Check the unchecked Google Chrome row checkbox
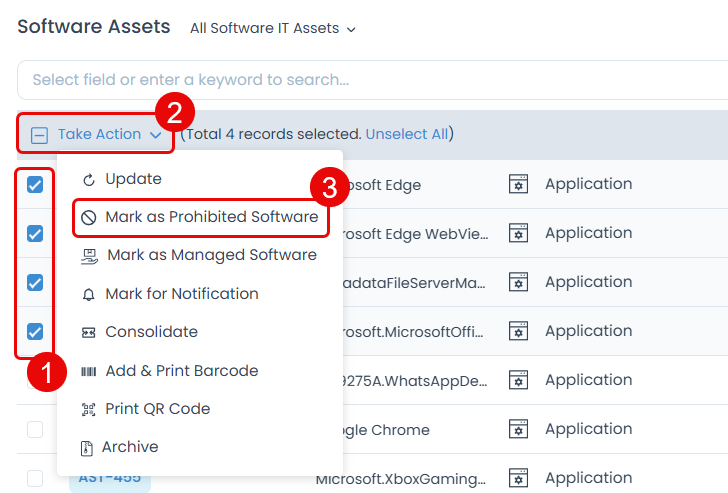Screen dimensions: 728x493 [35, 430]
